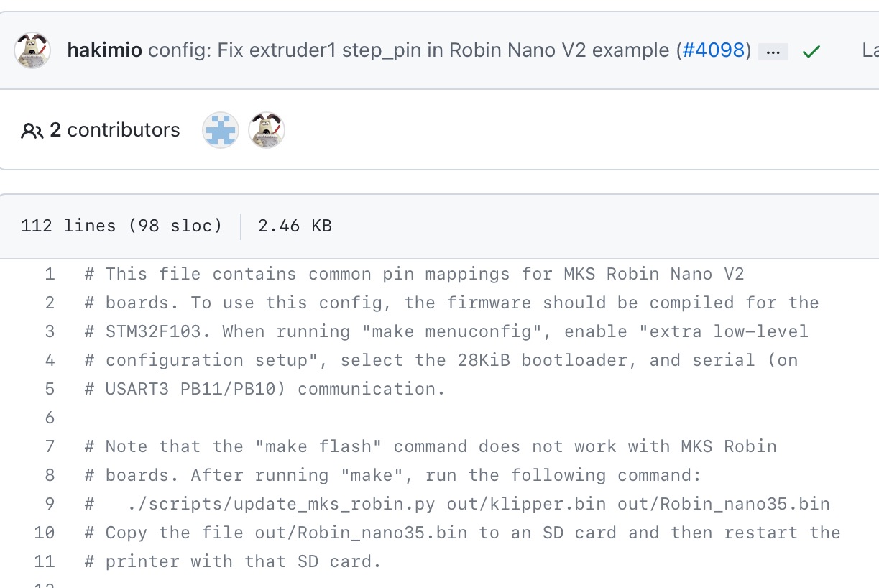Select line number 11 of file

coord(45,561)
